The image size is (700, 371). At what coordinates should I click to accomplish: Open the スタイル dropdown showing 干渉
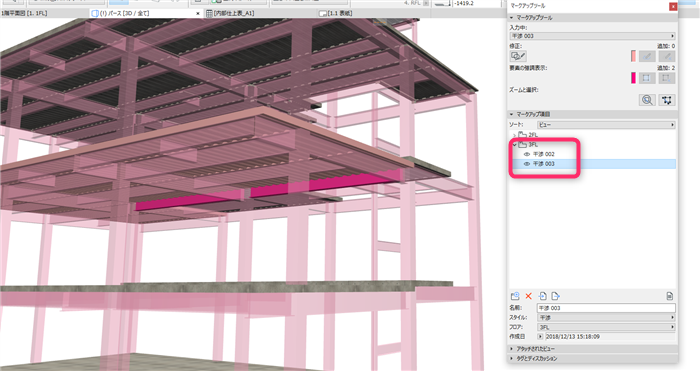click(x=606, y=317)
